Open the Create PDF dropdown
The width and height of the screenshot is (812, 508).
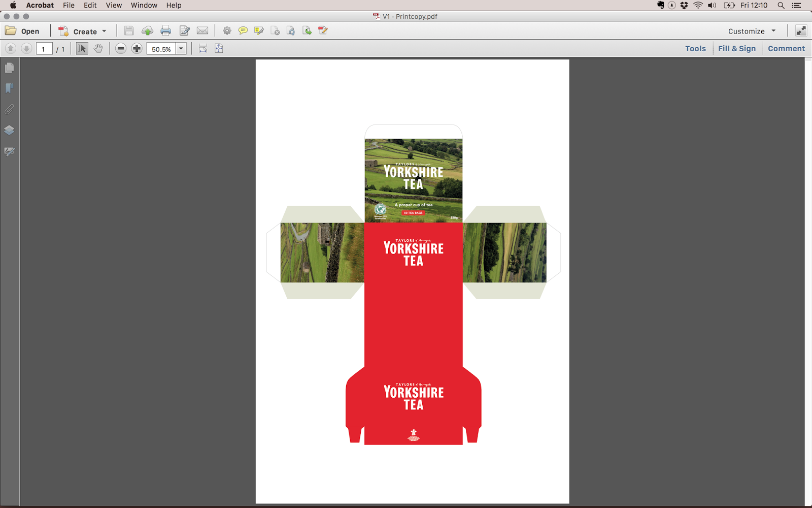[x=83, y=31]
